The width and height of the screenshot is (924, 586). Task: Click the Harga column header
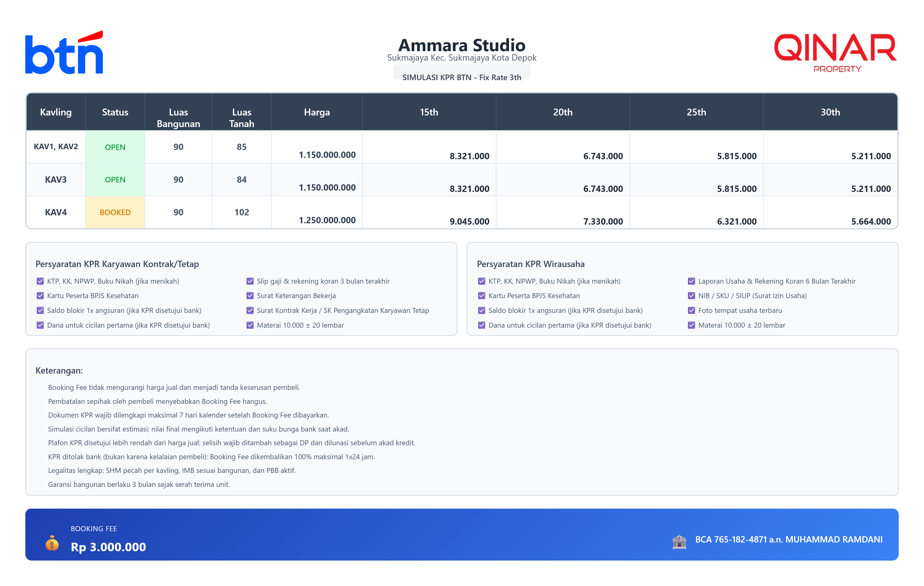(316, 112)
